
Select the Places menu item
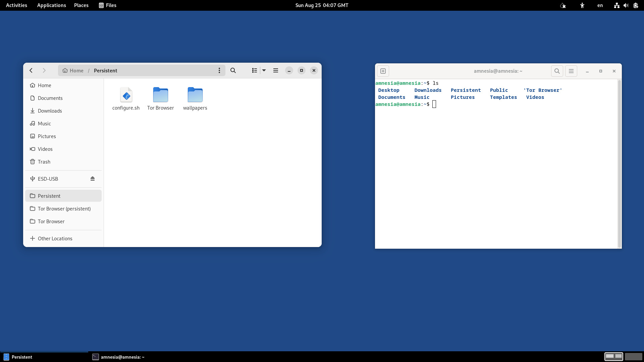coord(81,5)
